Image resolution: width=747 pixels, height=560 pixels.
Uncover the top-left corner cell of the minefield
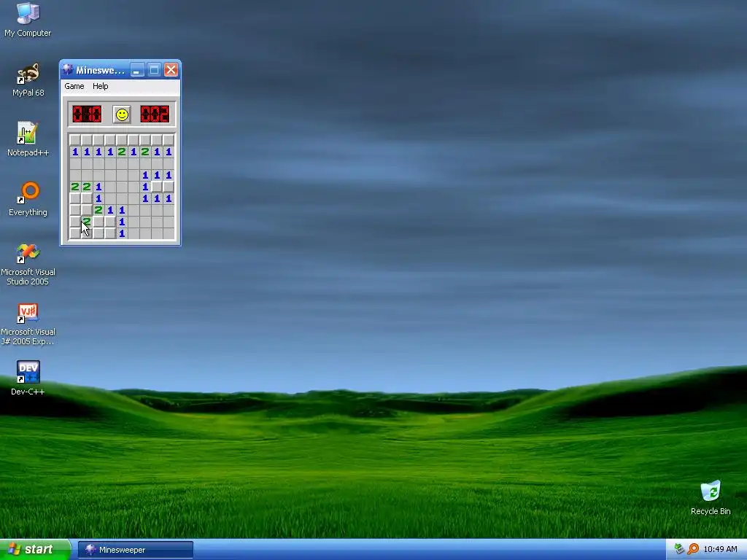pos(75,140)
